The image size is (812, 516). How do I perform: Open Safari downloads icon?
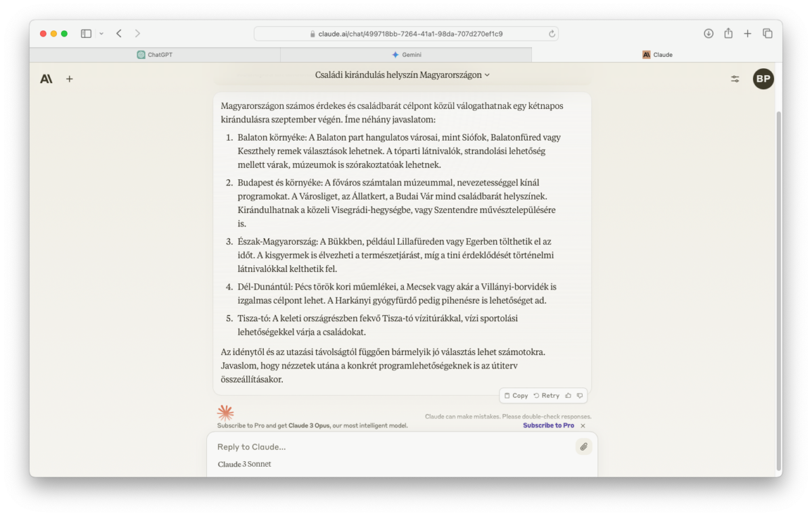[708, 33]
